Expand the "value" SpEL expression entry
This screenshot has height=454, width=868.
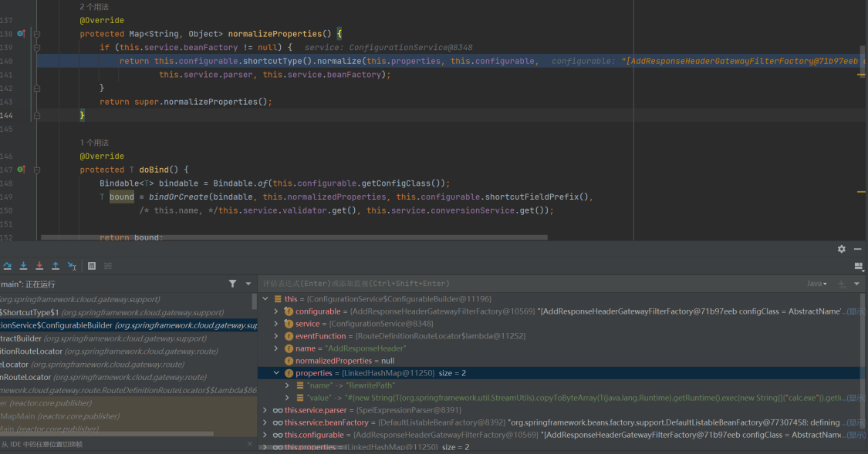click(x=287, y=398)
